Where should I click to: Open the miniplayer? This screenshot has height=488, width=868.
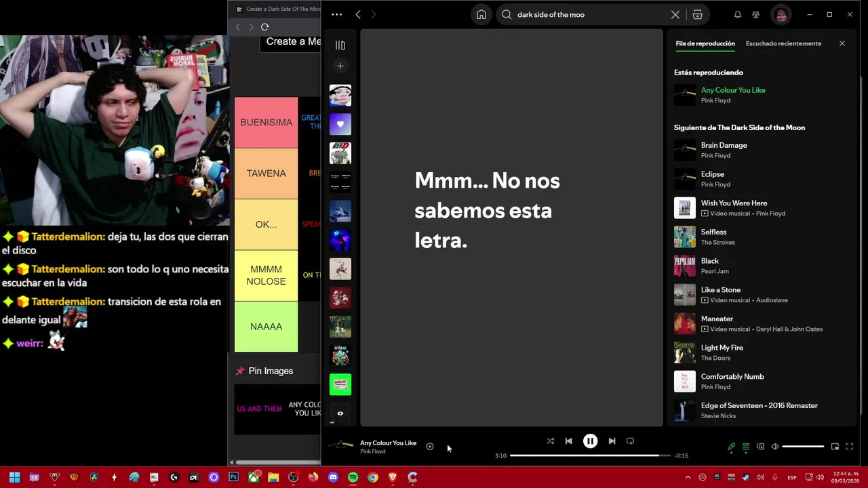tap(835, 447)
